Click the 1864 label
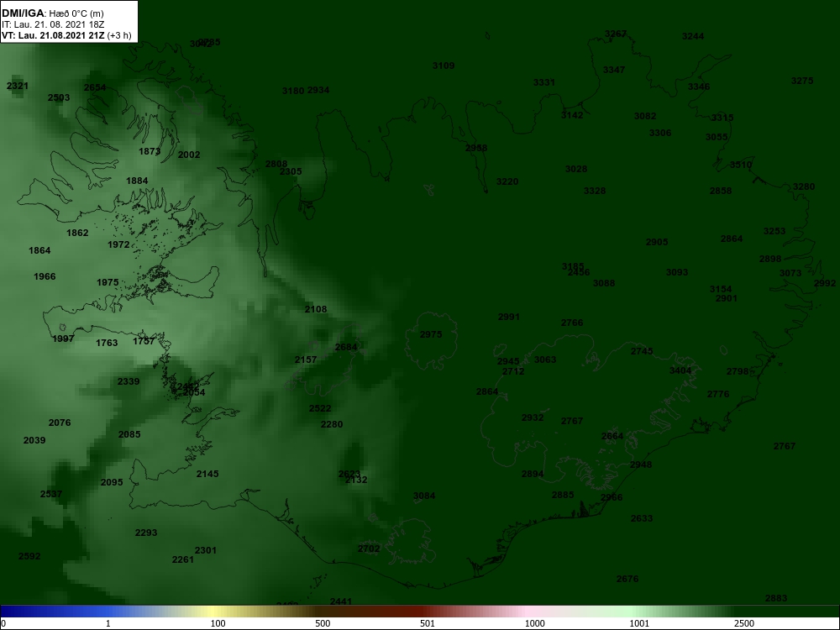840x630 pixels. tap(39, 250)
